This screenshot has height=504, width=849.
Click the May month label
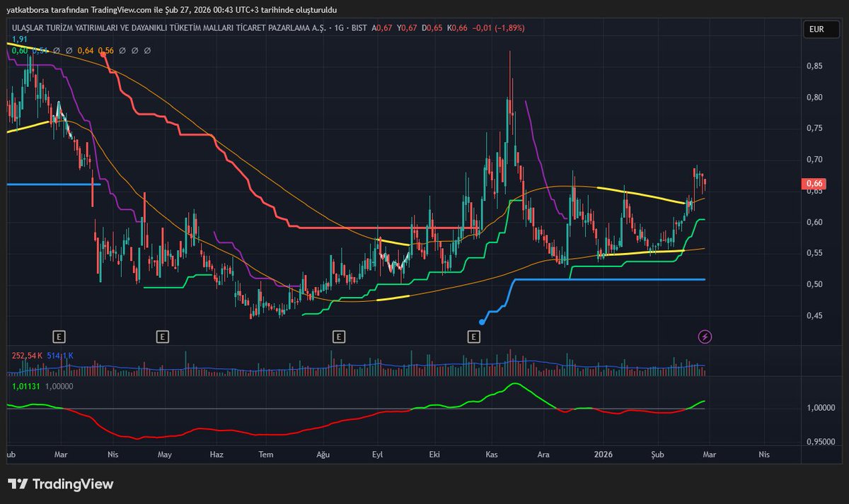[165, 456]
